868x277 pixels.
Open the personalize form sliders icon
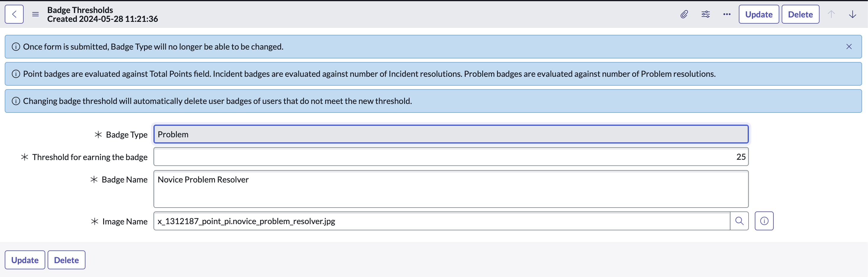tap(705, 14)
